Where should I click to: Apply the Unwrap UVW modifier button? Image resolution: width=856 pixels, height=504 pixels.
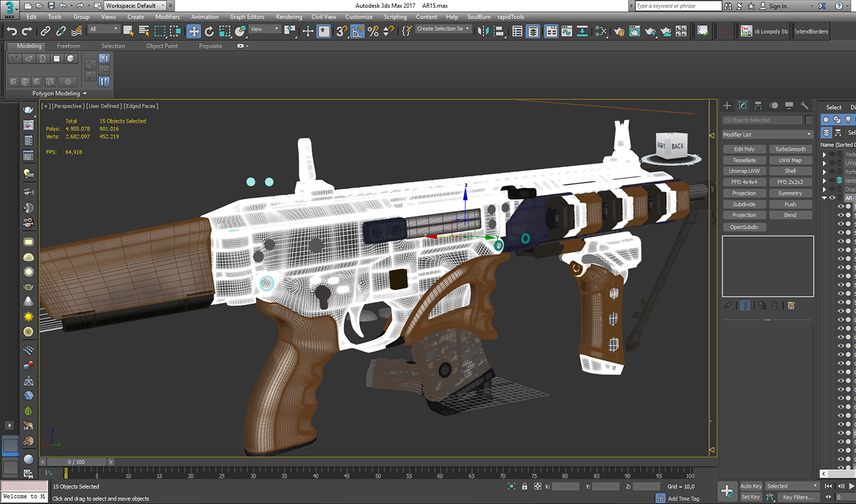[x=744, y=171]
